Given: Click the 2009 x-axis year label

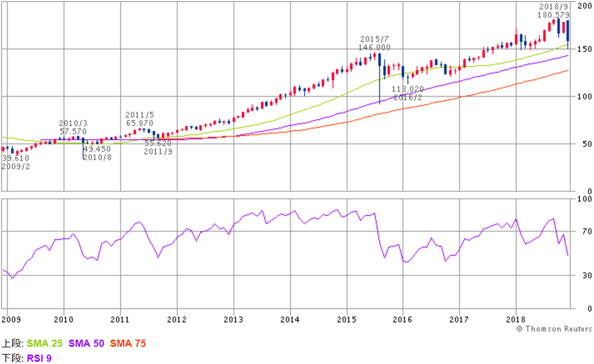Looking at the screenshot, I should coord(11,320).
